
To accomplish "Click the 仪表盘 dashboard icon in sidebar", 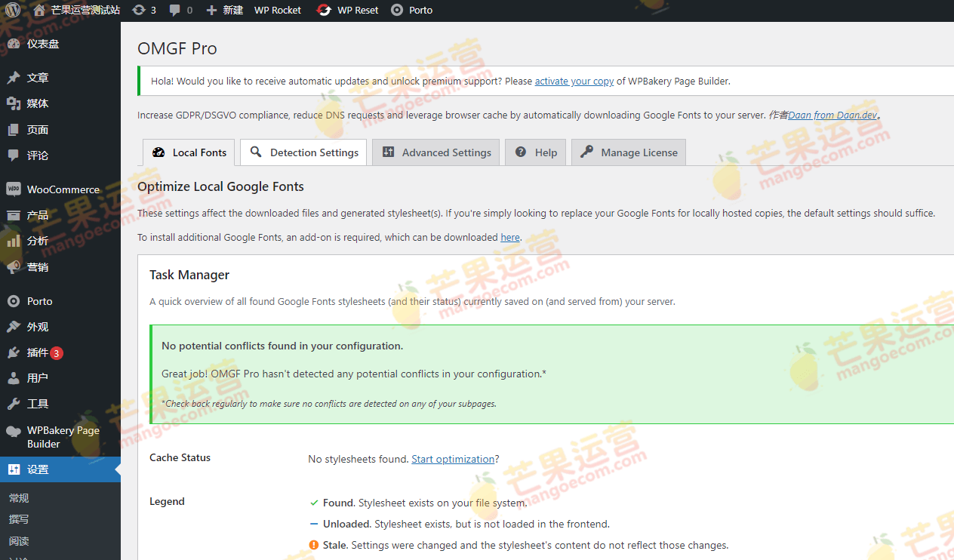I will (x=13, y=44).
